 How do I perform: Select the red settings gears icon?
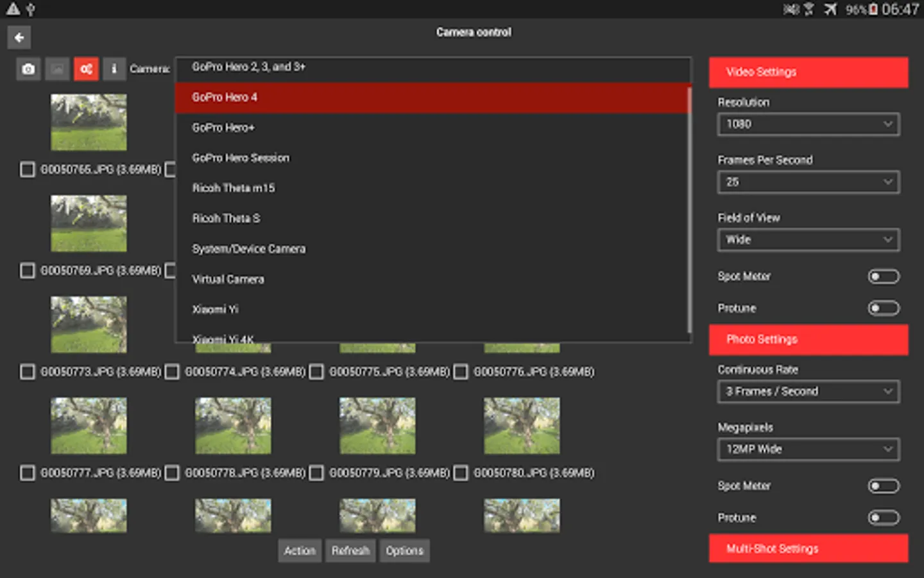click(x=86, y=69)
